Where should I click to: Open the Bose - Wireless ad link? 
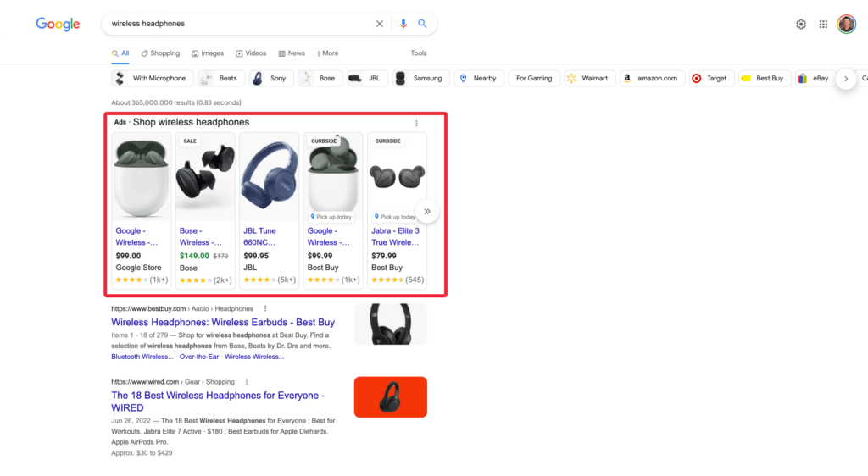200,236
